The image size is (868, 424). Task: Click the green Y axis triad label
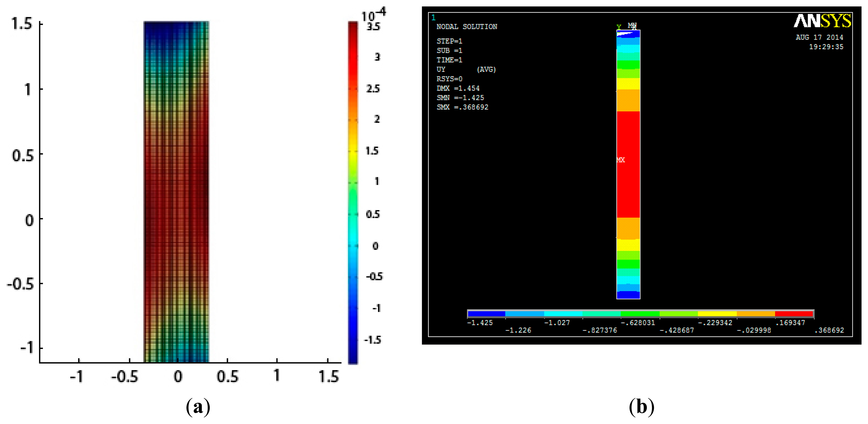pyautogui.click(x=619, y=27)
